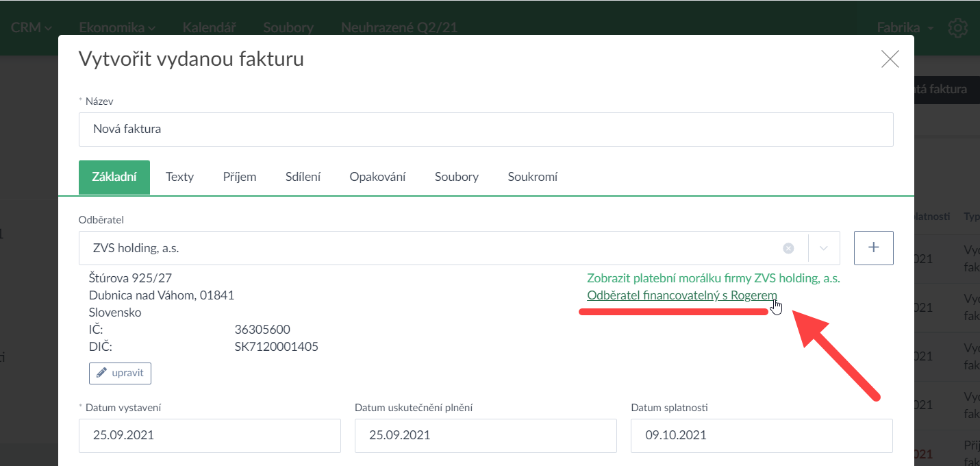The image size is (980, 466).
Task: Open the CRM menu dropdown
Action: tap(32, 28)
